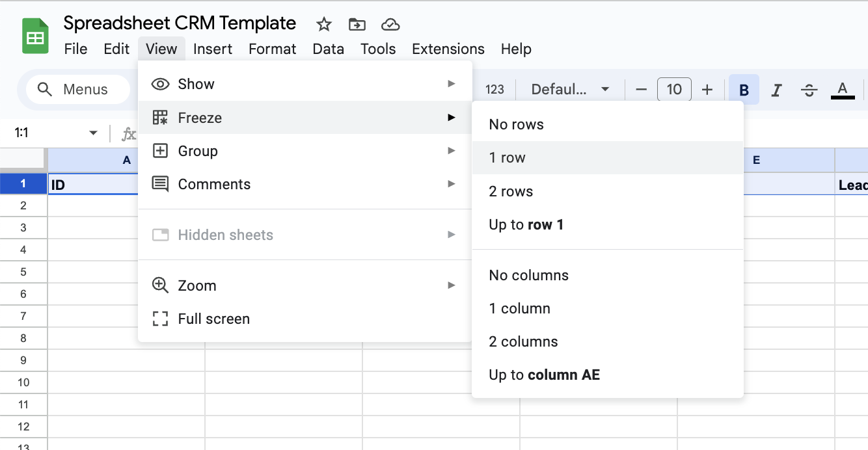The image size is (868, 450).
Task: Star the Spreadsheet CRM Template document
Action: [x=324, y=25]
